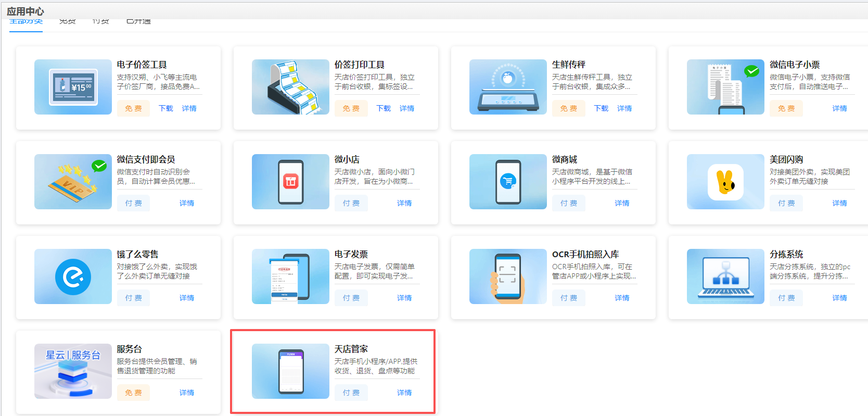Download the 电子价签工具 app
Viewport: 868px width, 416px height.
click(x=166, y=108)
